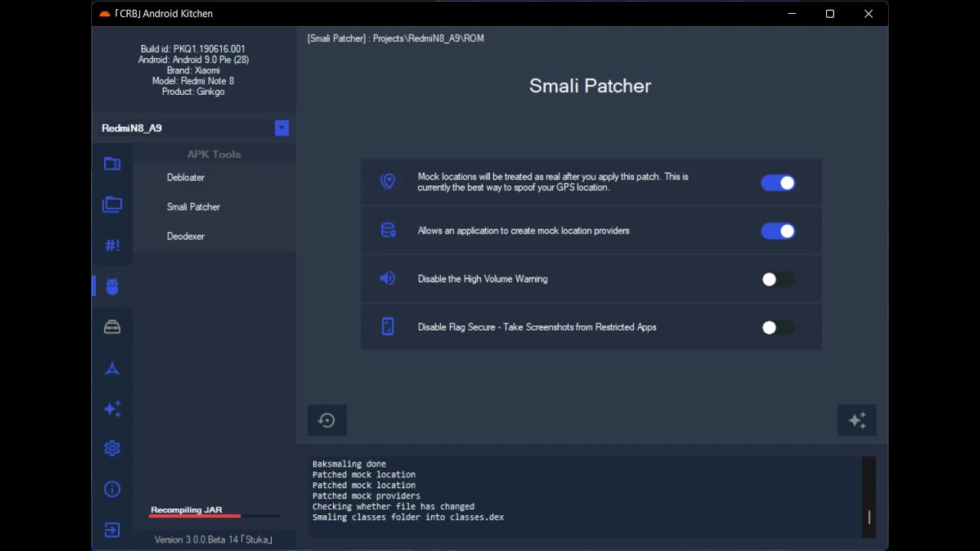Close the Android Kitchen window
This screenshot has width=980, height=551.
[x=868, y=14]
